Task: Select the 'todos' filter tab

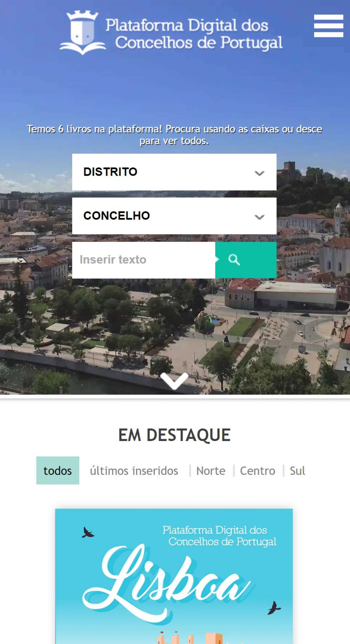Action: pos(58,471)
